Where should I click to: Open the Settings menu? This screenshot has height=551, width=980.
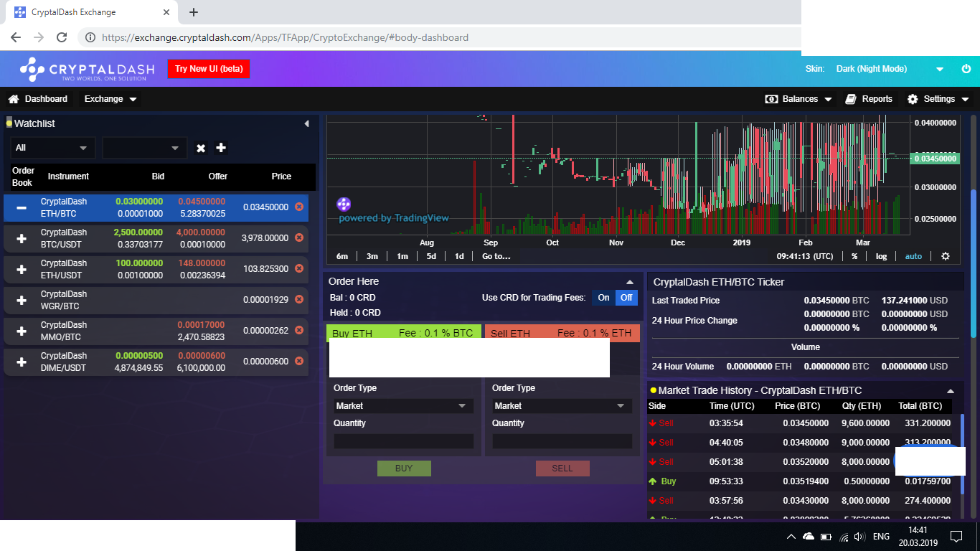(x=938, y=99)
